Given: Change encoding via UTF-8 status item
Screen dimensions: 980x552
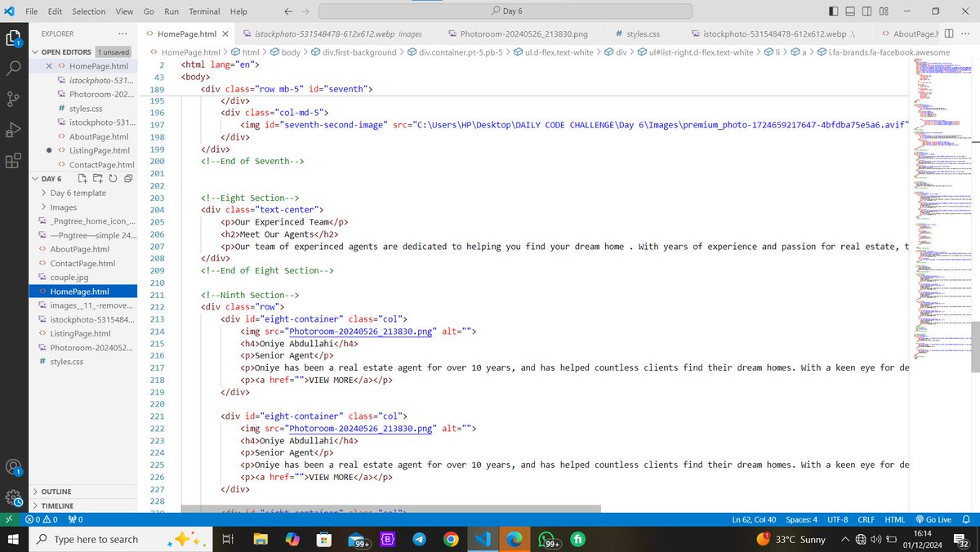Looking at the screenshot, I should coord(837,519).
